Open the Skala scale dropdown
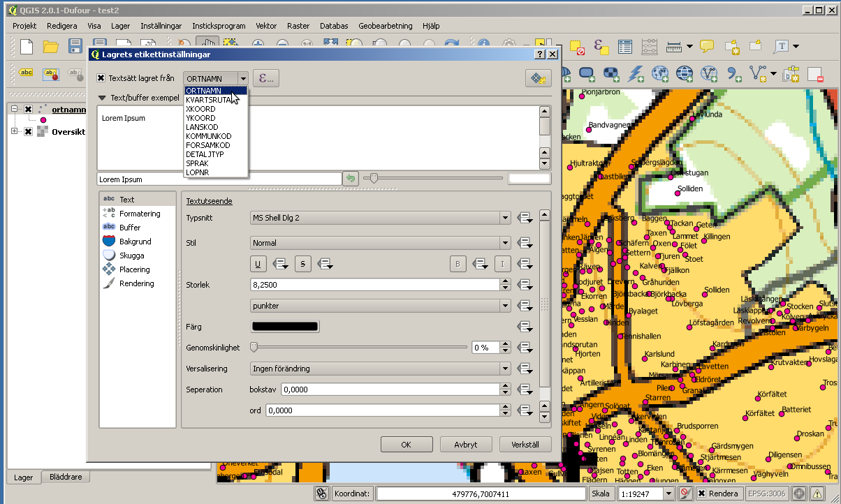Screen dimensions: 841x504 tap(668, 494)
